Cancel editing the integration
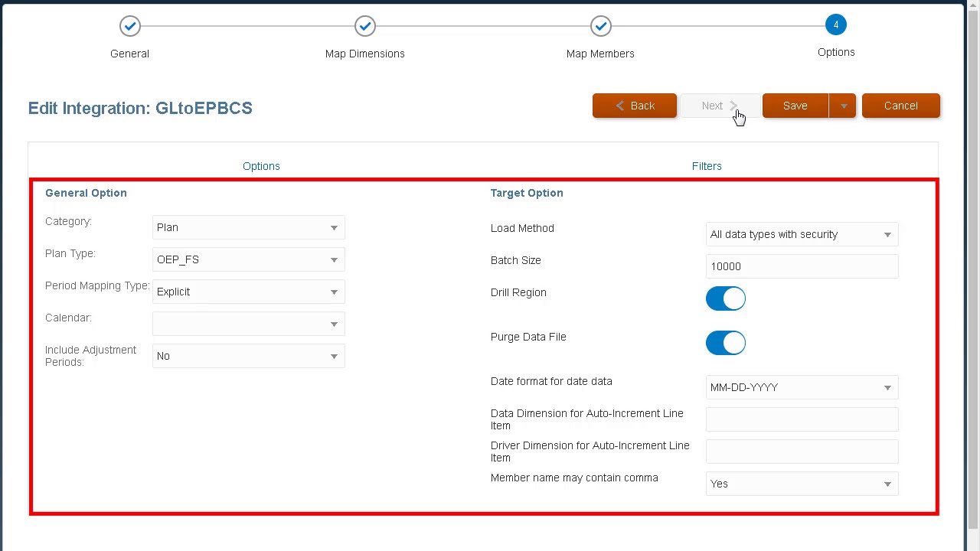980x551 pixels. click(901, 106)
